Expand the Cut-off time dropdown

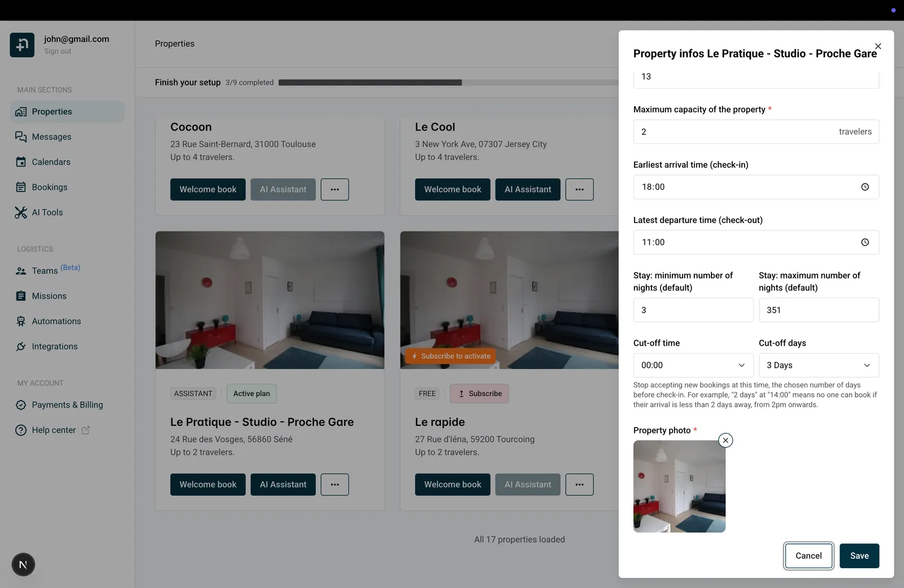pos(693,365)
